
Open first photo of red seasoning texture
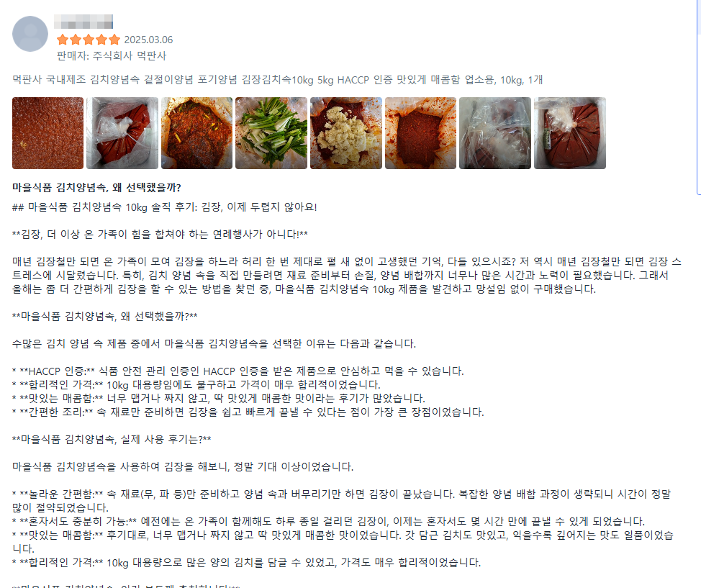coord(48,133)
